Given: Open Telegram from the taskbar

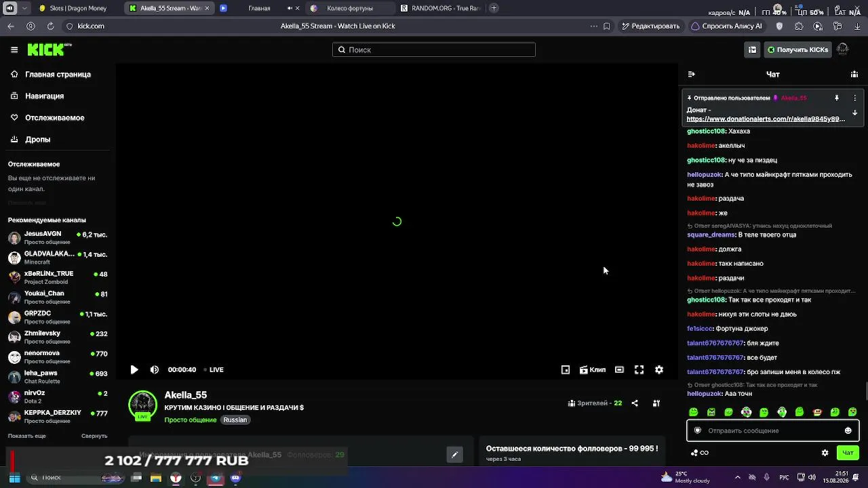Looking at the screenshot, I should (x=216, y=478).
